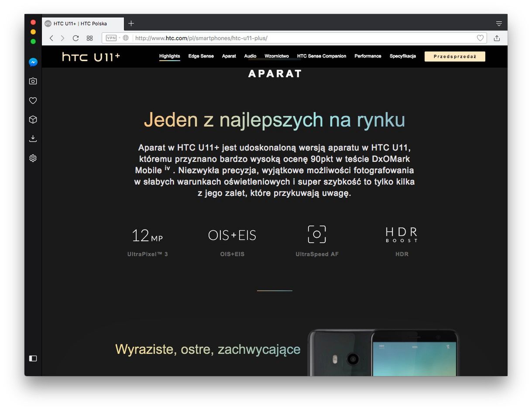Open the Specyfikacja nav item

(x=403, y=56)
